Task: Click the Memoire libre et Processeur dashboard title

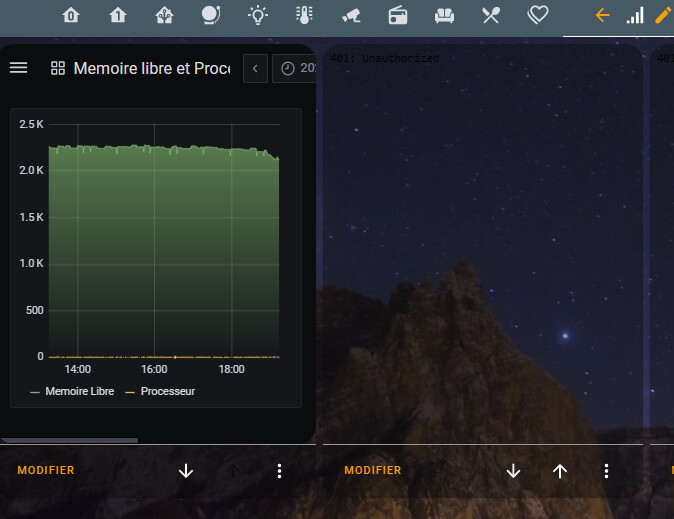Action: pos(151,68)
